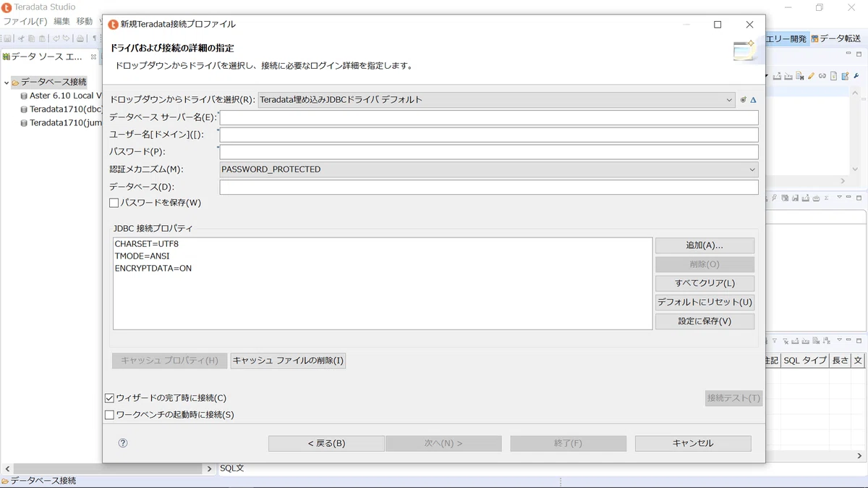This screenshot has width=868, height=488.
Task: Click ユーザー名[ドメイン] input field
Action: [x=489, y=135]
